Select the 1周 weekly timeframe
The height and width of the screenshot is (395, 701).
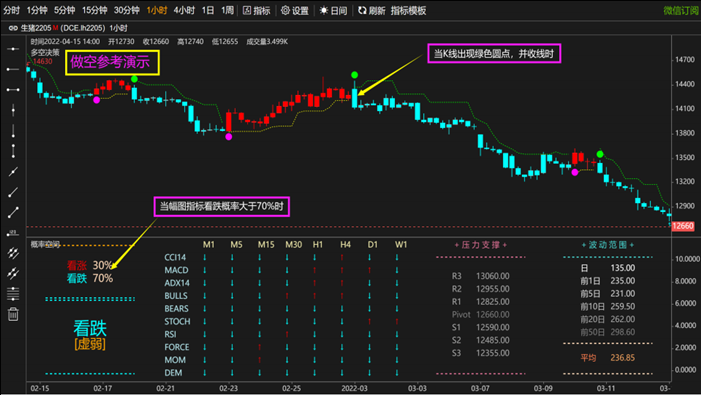(x=227, y=10)
